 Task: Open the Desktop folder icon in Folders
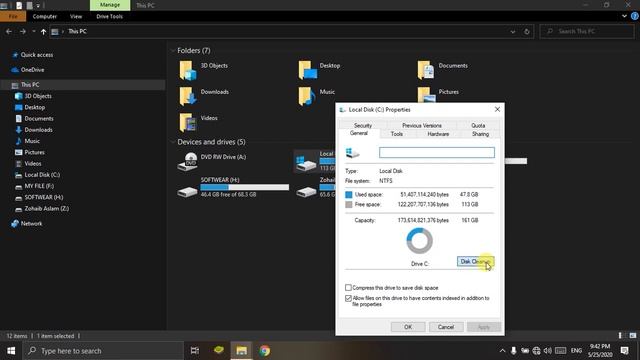pyautogui.click(x=307, y=70)
